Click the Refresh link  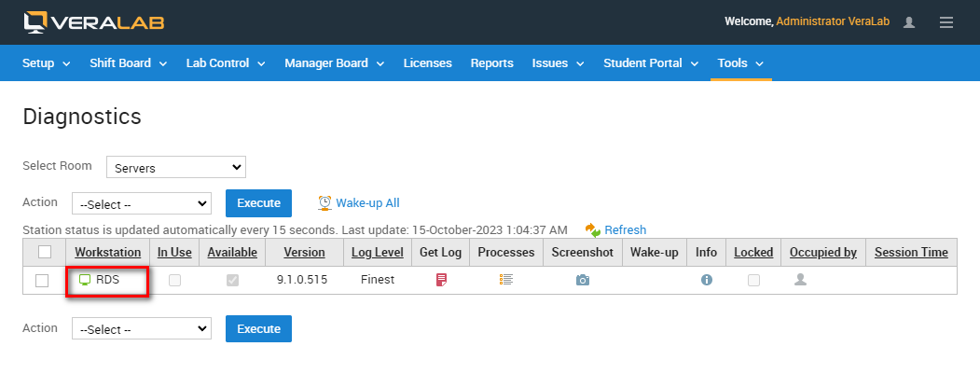coord(625,230)
